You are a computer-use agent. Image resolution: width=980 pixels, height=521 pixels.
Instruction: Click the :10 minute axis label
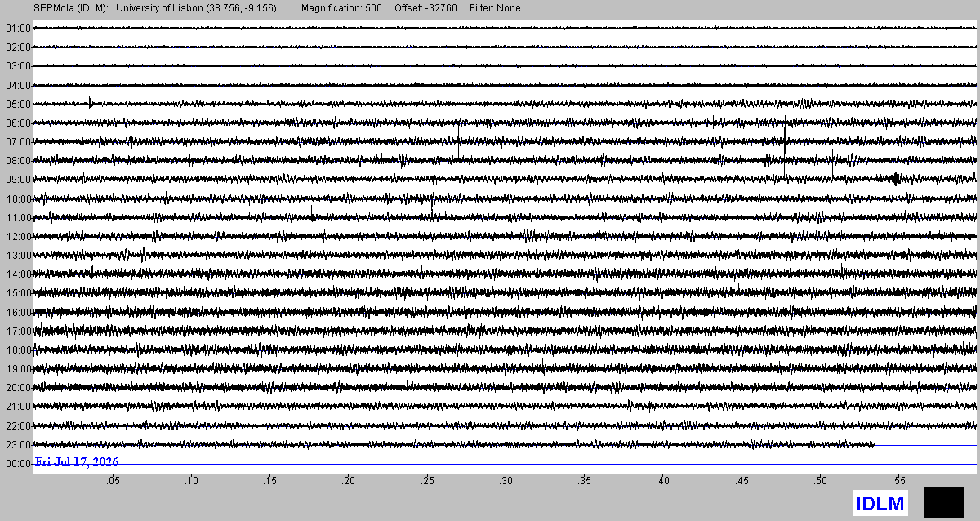point(190,481)
